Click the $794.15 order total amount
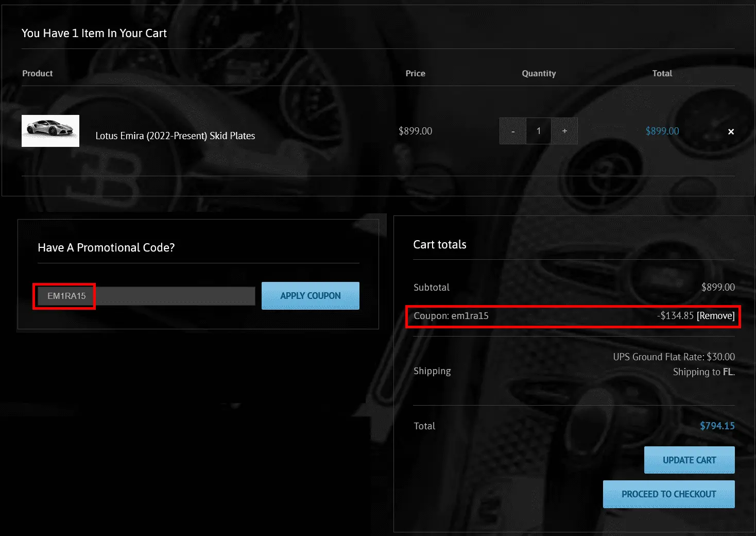The width and height of the screenshot is (756, 536). point(717,426)
